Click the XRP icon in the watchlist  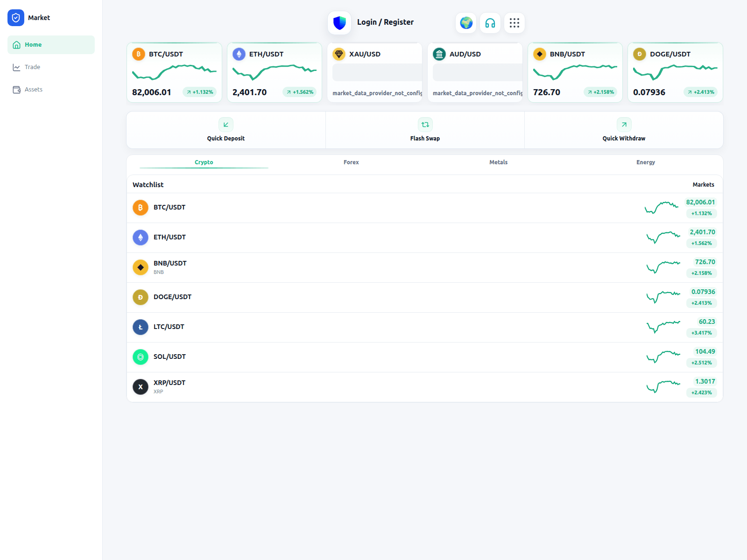click(141, 387)
